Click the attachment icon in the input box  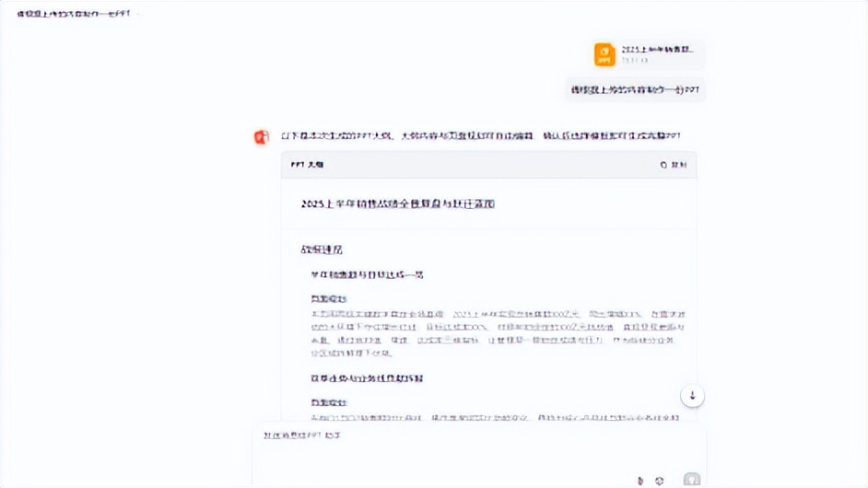[640, 480]
